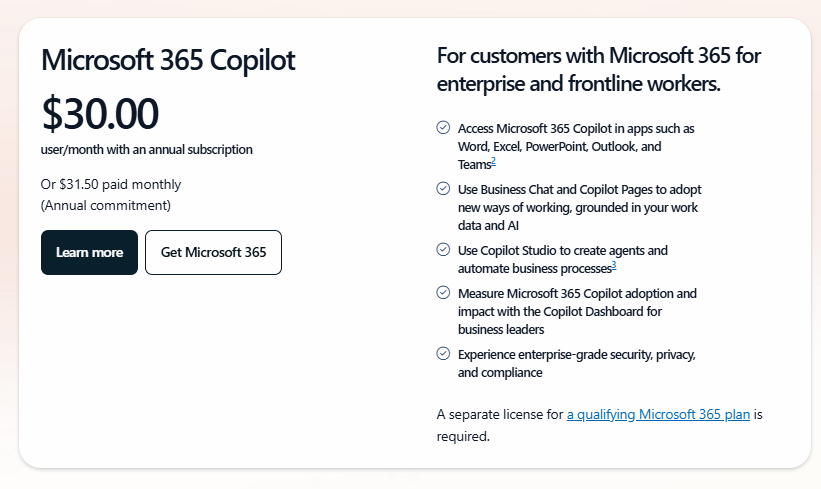
Task: Click the Microsoft 365 Copilot heading
Action: pyautogui.click(x=168, y=60)
